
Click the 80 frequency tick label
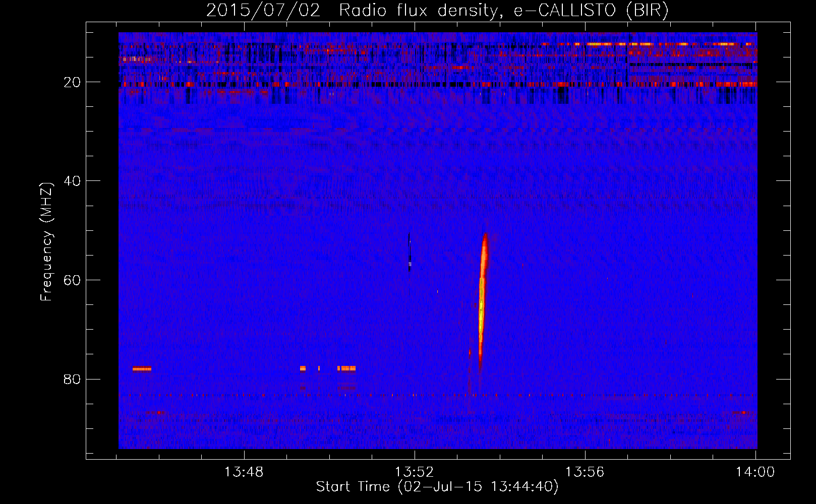click(x=73, y=379)
